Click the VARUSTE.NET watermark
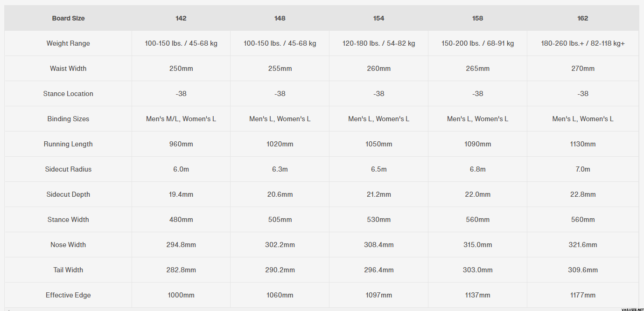The height and width of the screenshot is (311, 644). coord(627,308)
